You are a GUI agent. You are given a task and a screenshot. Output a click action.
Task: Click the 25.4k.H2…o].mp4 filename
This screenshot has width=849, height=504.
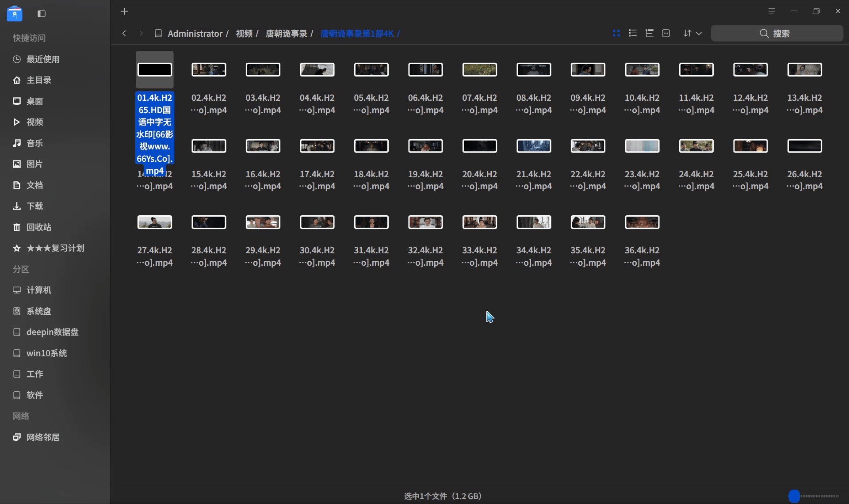750,180
